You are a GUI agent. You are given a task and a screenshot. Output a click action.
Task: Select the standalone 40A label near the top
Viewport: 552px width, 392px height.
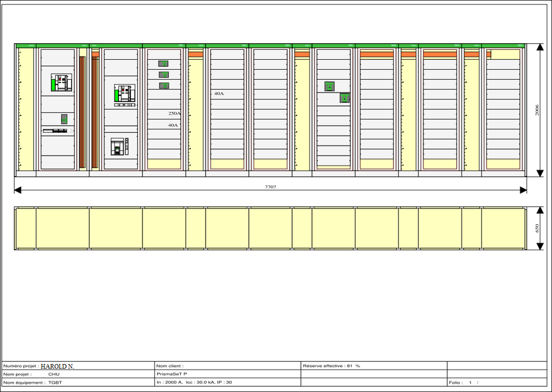219,94
